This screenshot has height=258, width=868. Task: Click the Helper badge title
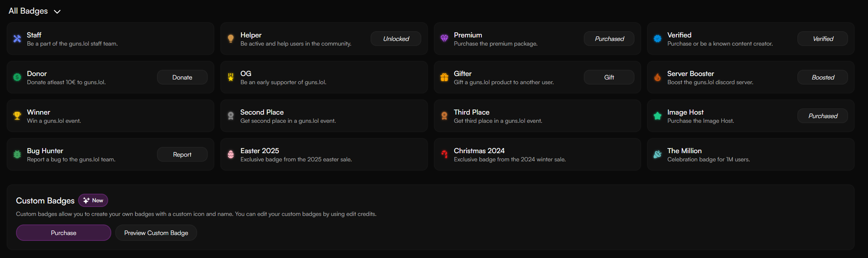(x=251, y=35)
